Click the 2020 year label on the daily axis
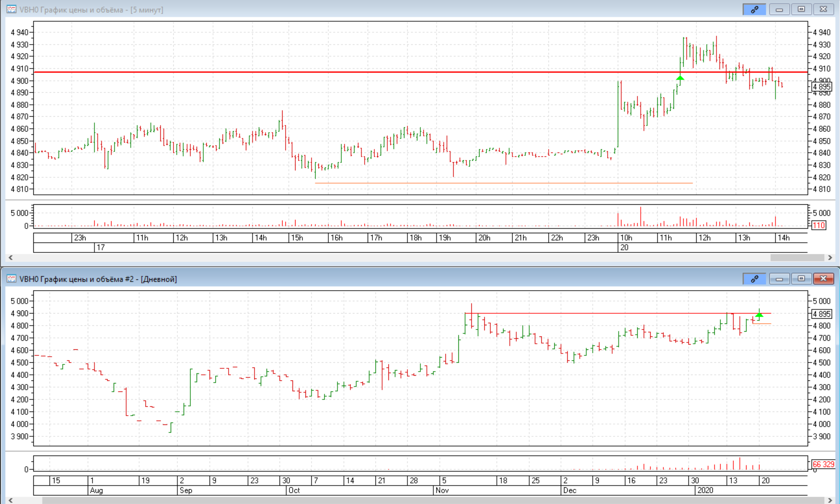 point(705,490)
